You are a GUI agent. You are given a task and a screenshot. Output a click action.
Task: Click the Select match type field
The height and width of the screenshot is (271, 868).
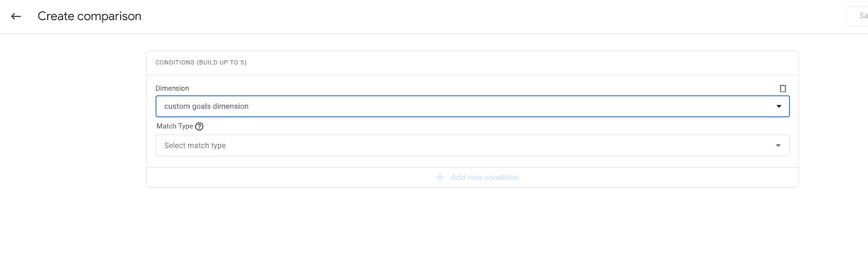pos(473,146)
